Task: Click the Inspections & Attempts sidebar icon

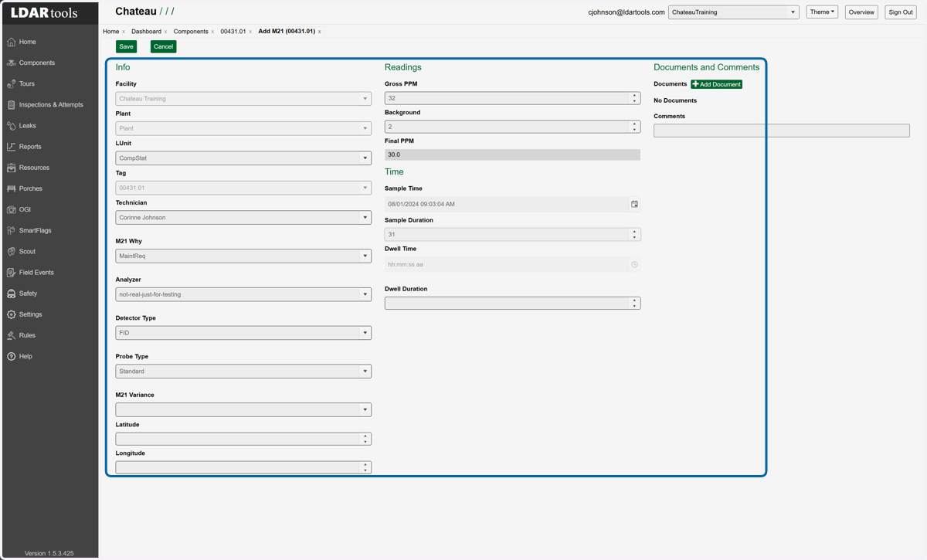Action: coord(11,104)
